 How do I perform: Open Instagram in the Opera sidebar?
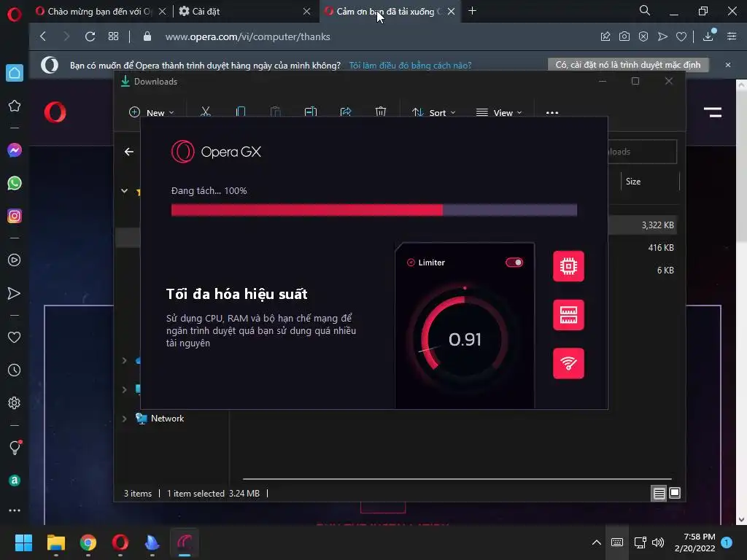[x=15, y=216]
